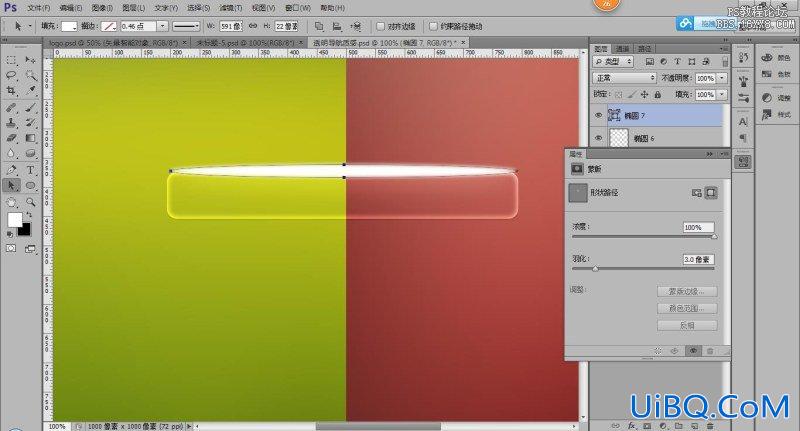Image resolution: width=800 pixels, height=431 pixels.
Task: Select the Type tool
Action: pos(30,170)
